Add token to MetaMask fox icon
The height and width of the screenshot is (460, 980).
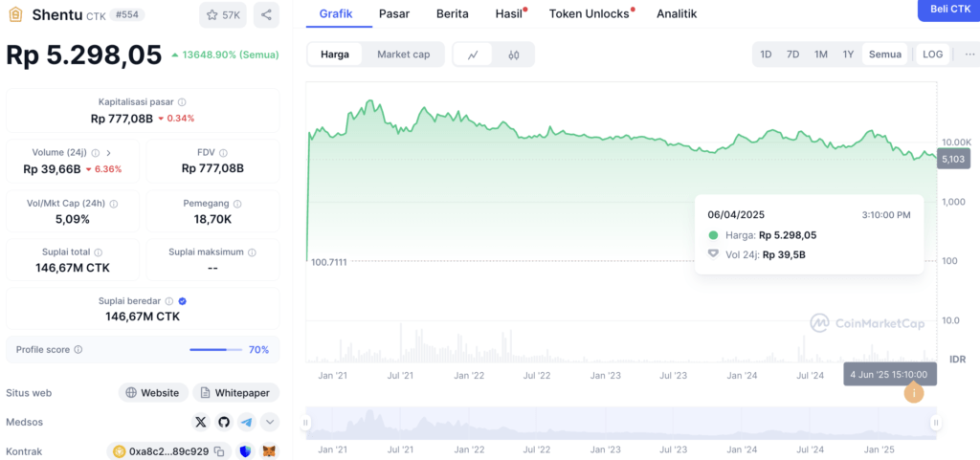pos(269,450)
